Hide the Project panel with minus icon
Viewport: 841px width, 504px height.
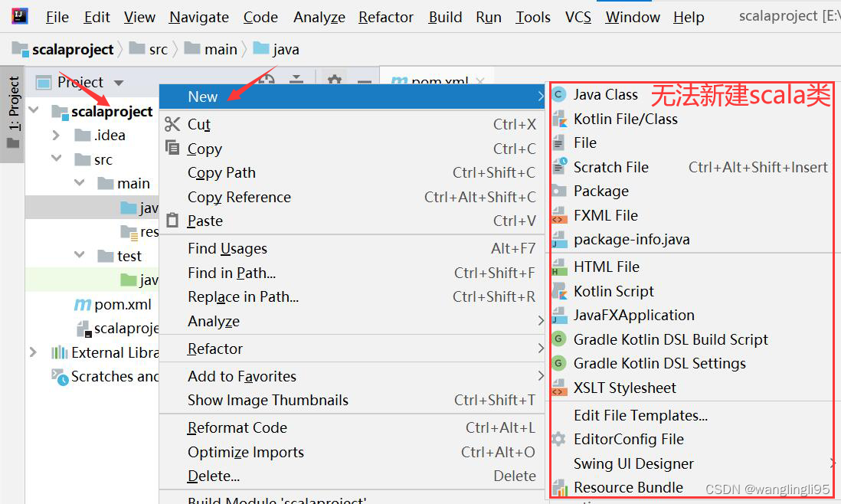point(365,81)
